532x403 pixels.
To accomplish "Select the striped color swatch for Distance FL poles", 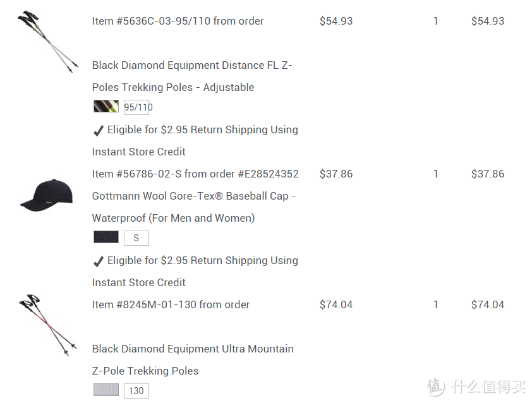I will click(x=106, y=107).
